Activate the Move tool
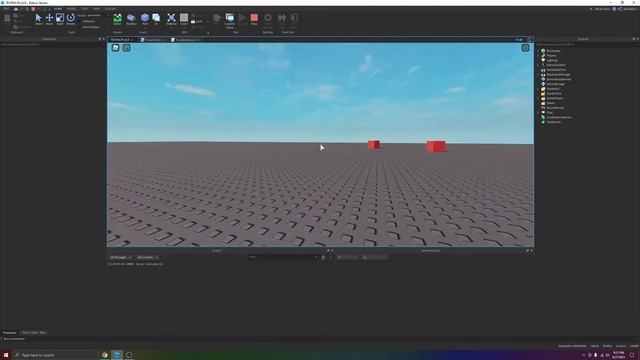Screen dimensions: 640x360 pos(49,19)
